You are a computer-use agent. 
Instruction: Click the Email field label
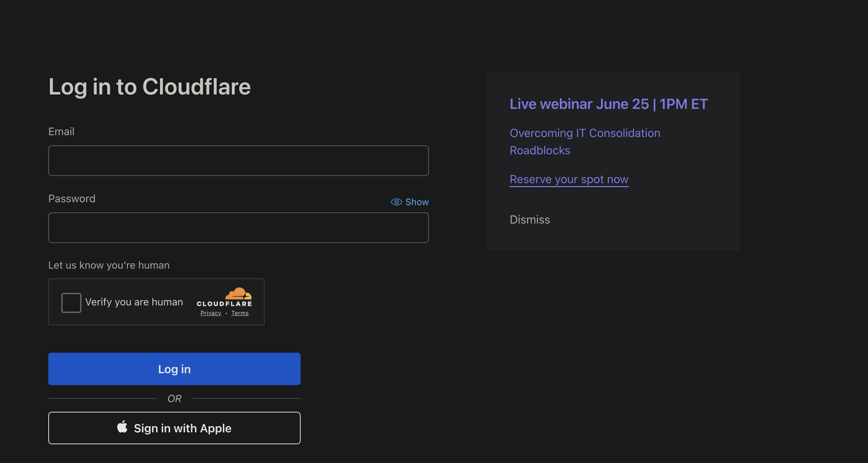pyautogui.click(x=61, y=132)
